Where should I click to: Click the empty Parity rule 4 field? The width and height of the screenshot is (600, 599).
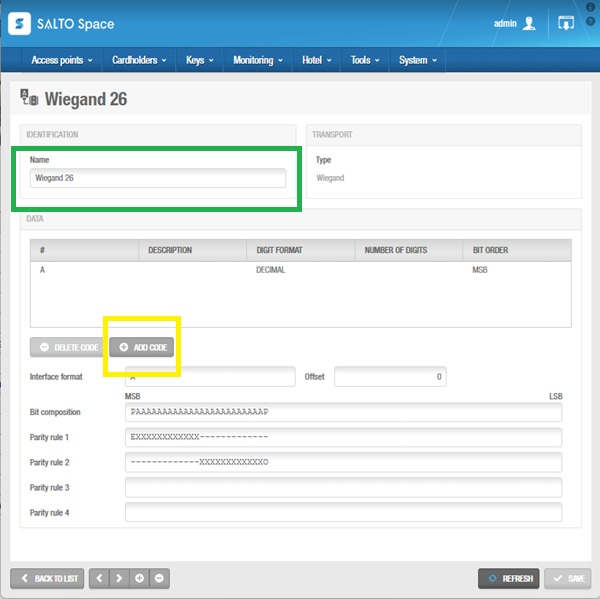(x=343, y=512)
